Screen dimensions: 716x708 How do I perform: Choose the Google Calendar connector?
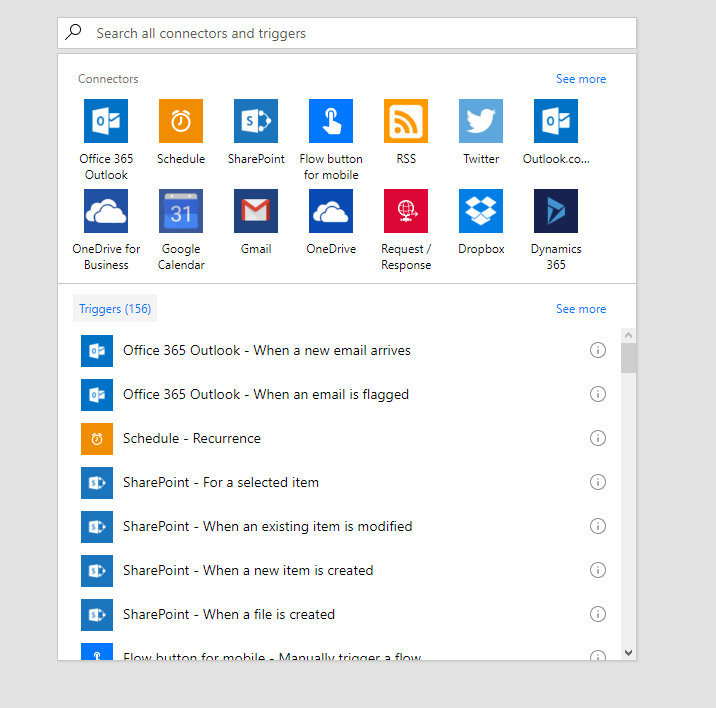(181, 211)
